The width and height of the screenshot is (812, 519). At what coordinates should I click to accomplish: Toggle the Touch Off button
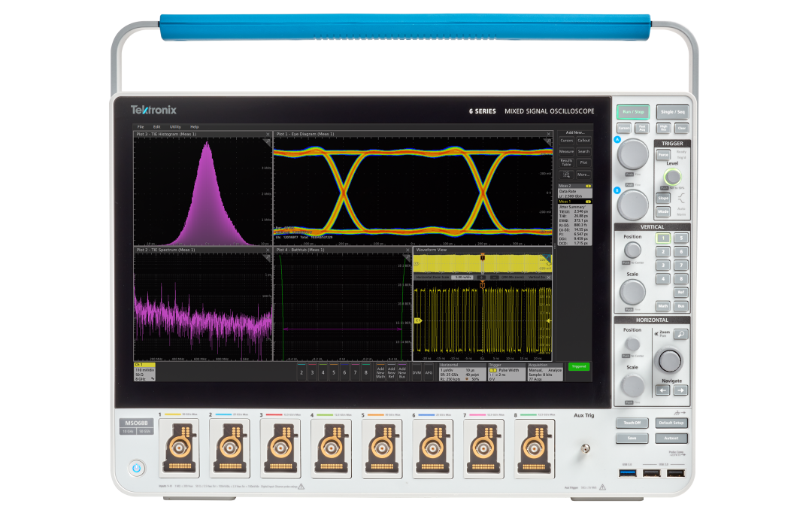tap(632, 423)
